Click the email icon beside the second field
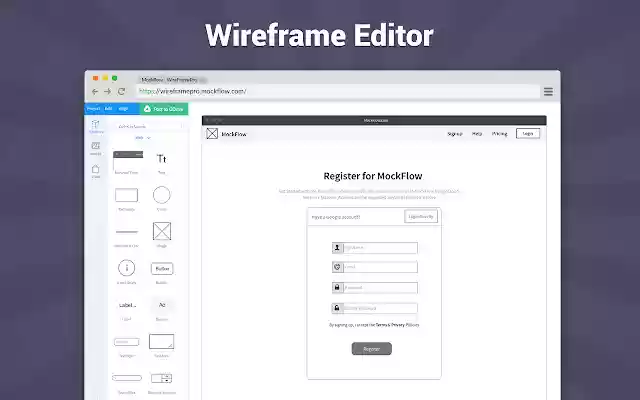The image size is (640, 400). 337,267
